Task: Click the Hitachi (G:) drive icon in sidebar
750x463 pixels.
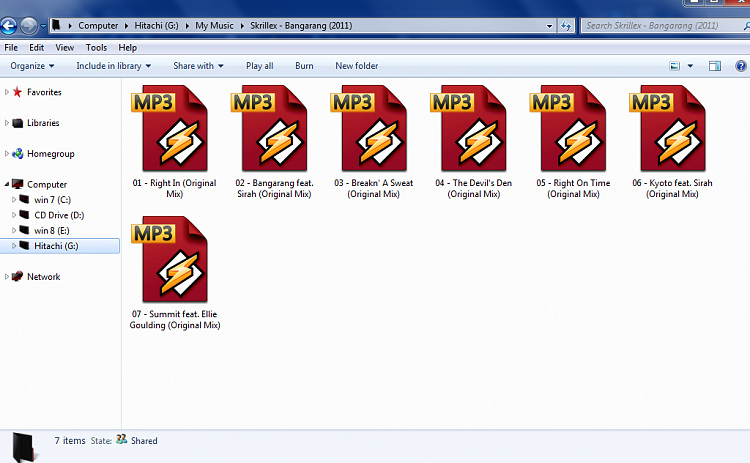Action: 24,245
